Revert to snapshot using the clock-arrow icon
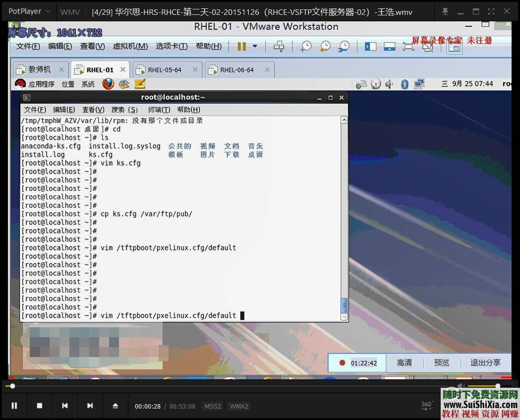Image resolution: width=520 pixels, height=420 pixels. [x=325, y=47]
